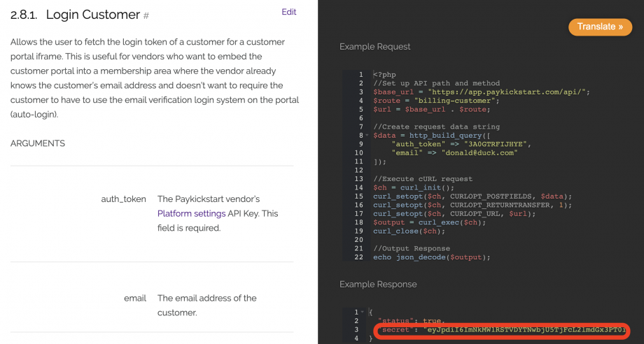644x344 pixels.
Task: Click 'The email address of the customer' description
Action: tap(206, 306)
